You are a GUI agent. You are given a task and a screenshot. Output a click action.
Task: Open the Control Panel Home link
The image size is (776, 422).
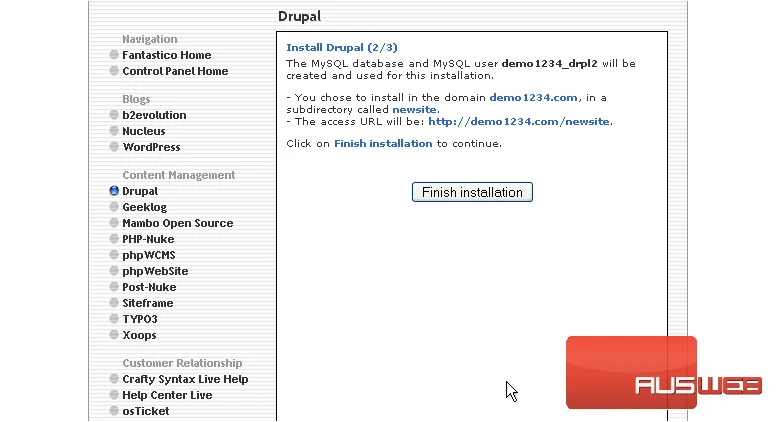(175, 71)
